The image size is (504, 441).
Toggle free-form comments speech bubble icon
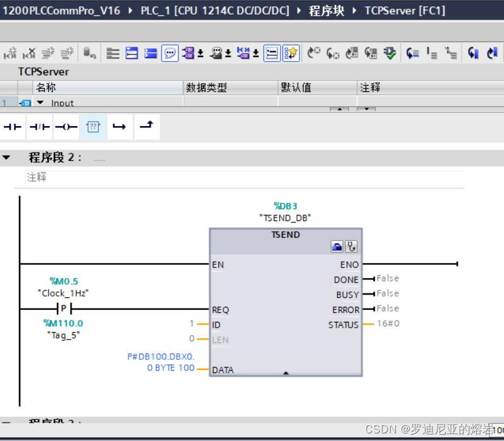(170, 53)
